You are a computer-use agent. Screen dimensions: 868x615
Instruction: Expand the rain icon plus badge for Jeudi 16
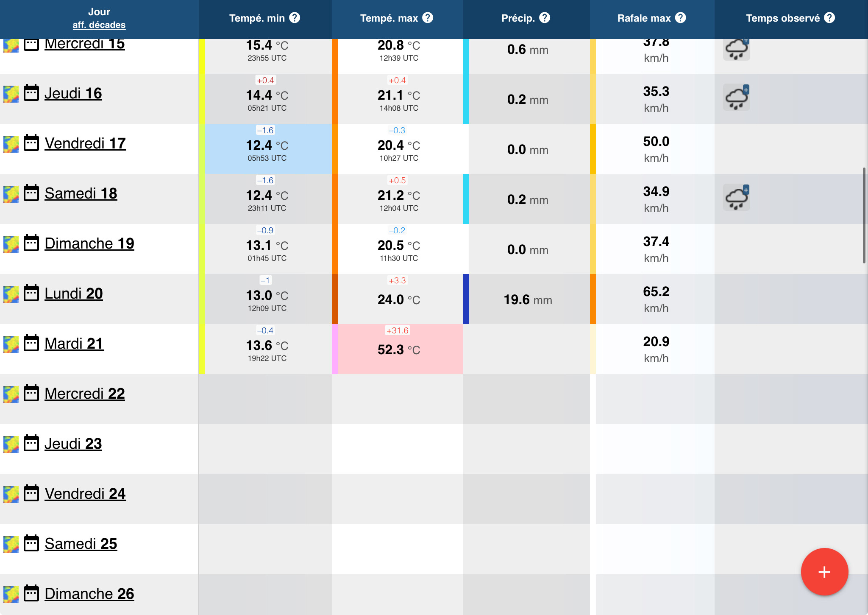point(746,90)
